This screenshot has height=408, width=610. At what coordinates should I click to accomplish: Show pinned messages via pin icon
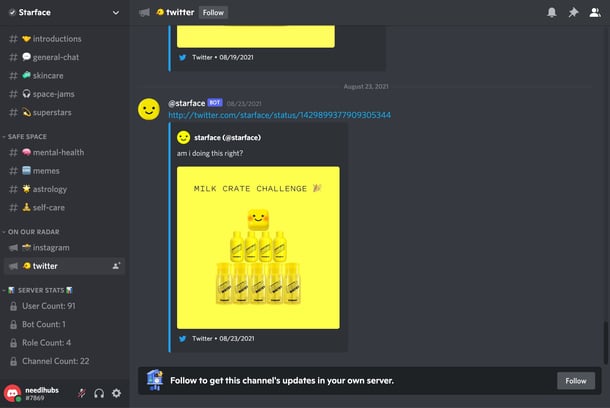pyautogui.click(x=573, y=12)
